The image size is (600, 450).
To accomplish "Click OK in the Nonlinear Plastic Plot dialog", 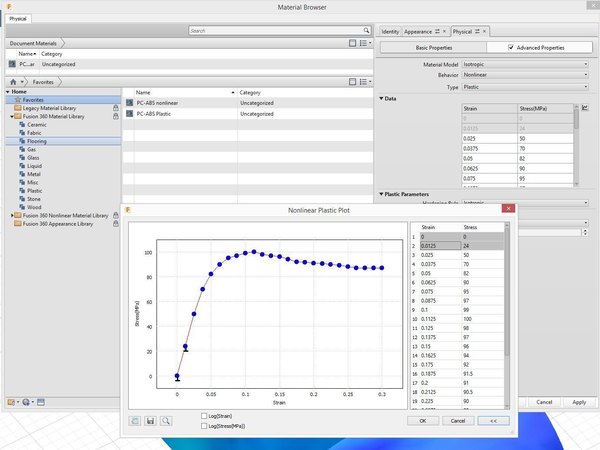I will coord(423,421).
